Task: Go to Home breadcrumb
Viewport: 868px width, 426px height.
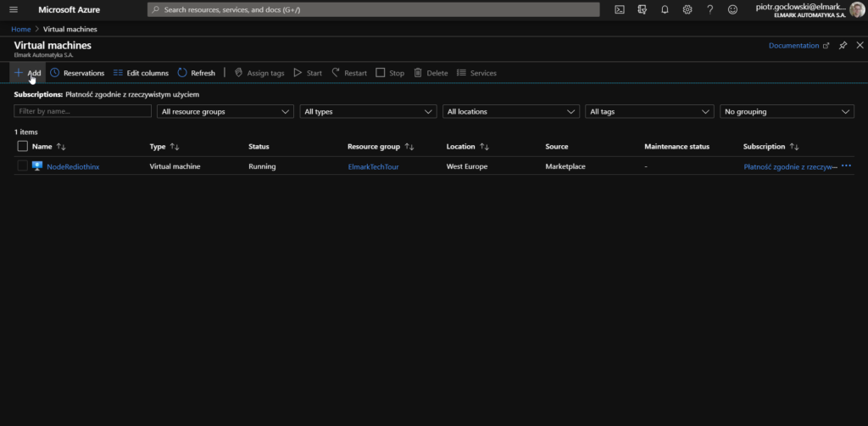Action: pyautogui.click(x=21, y=30)
